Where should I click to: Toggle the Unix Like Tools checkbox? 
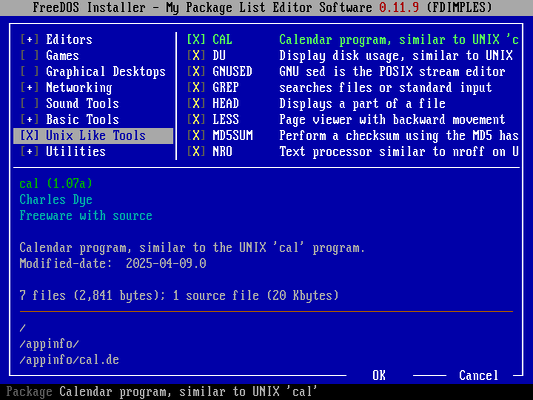click(x=30, y=136)
